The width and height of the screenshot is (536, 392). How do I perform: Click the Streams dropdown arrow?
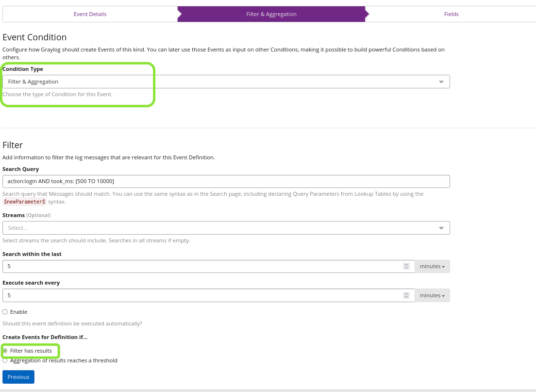(441, 228)
